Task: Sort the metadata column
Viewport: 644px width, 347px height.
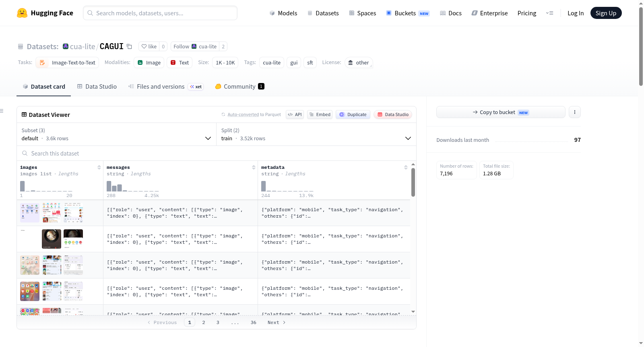Action: pyautogui.click(x=406, y=167)
